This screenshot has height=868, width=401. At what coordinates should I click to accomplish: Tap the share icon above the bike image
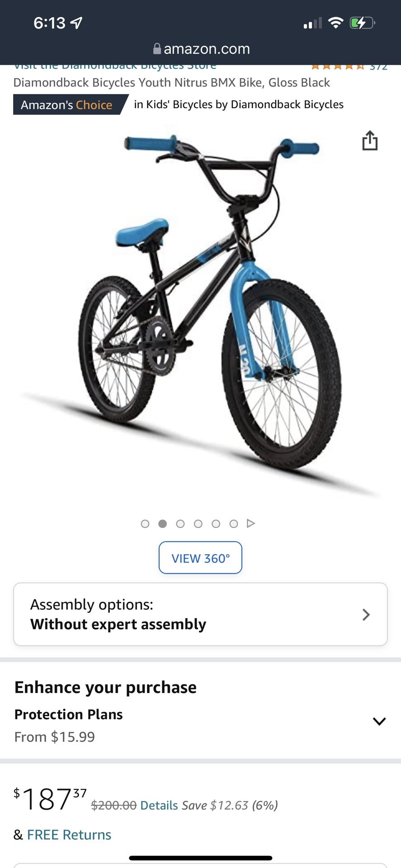[370, 140]
